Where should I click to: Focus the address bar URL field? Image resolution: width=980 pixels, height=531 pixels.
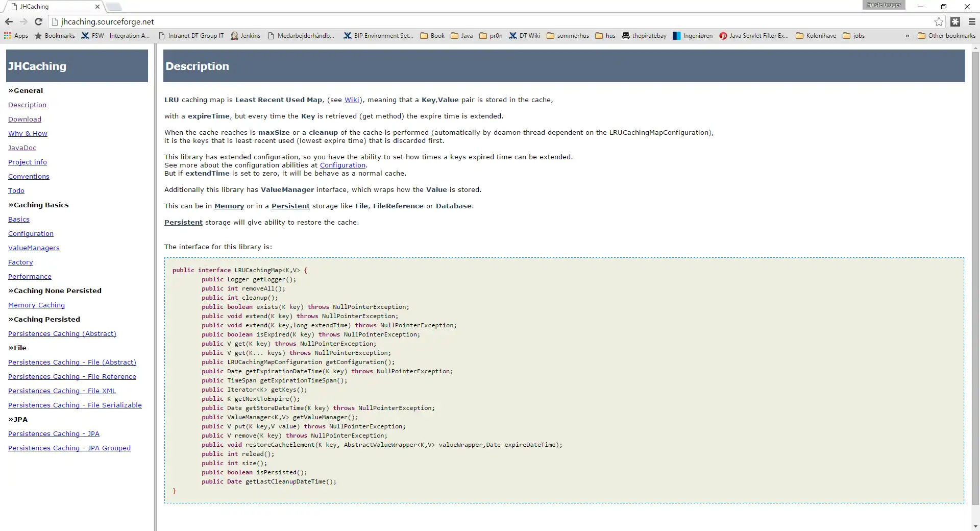[490, 21]
